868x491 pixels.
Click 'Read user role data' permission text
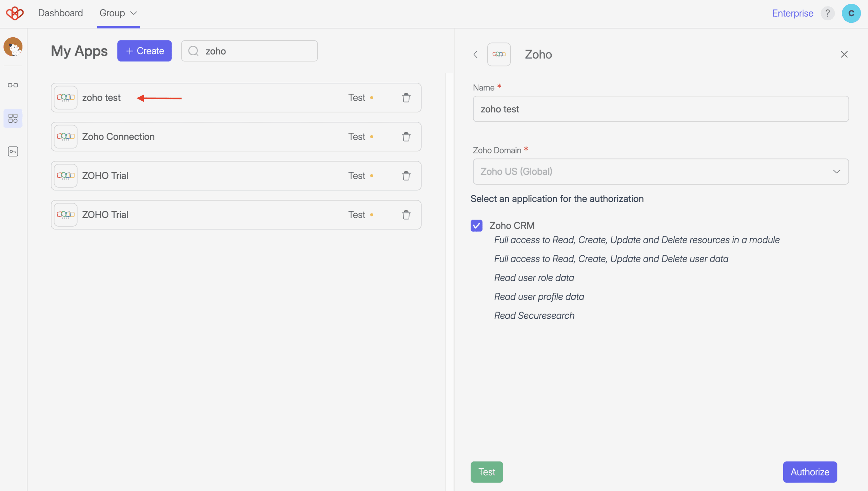click(534, 278)
